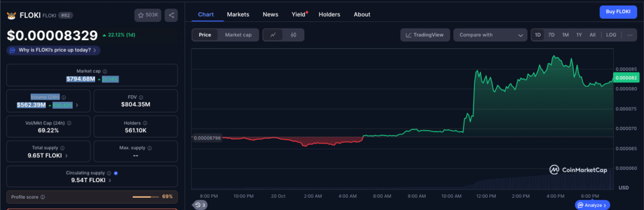Click USD currency label on chart

click(x=623, y=187)
